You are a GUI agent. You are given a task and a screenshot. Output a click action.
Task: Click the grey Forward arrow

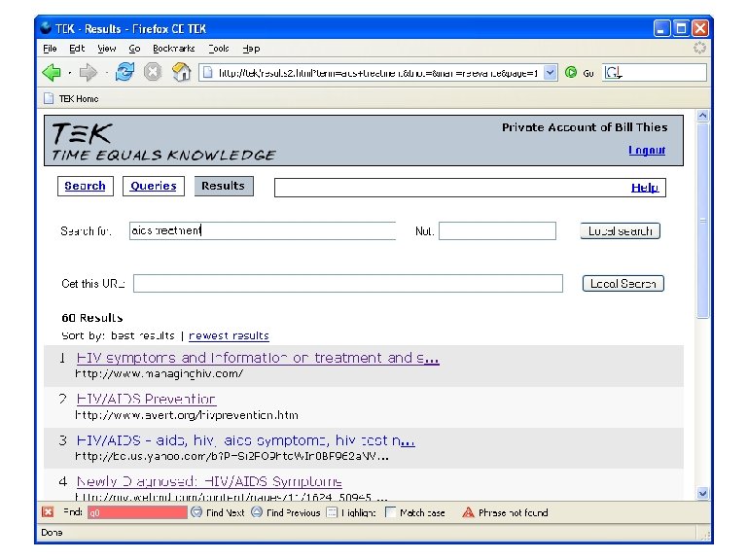pos(89,72)
